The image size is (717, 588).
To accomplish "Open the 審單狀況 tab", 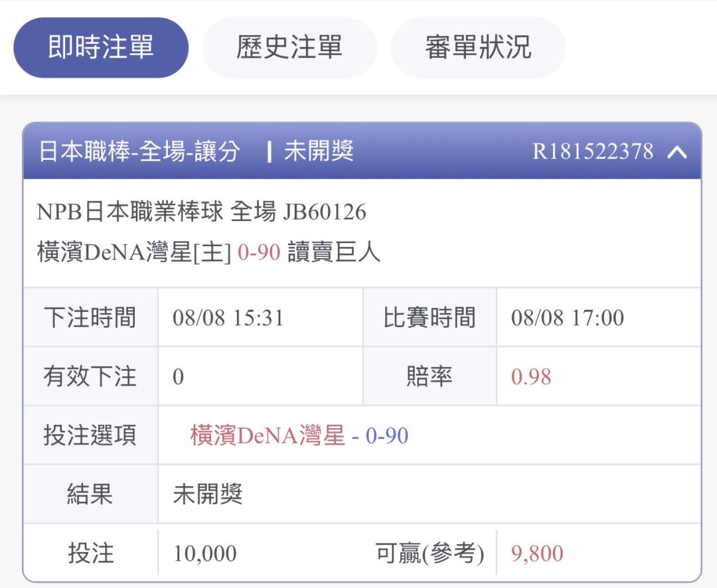I will pyautogui.click(x=478, y=48).
